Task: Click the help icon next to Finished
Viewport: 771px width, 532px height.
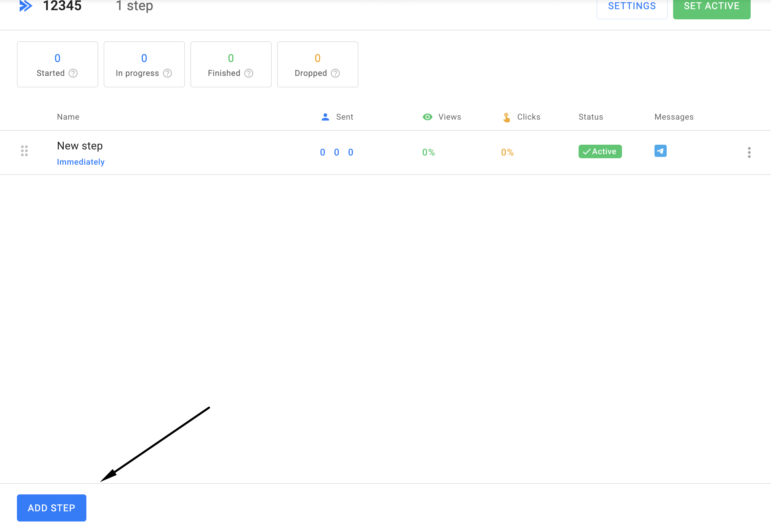Action: [x=249, y=73]
